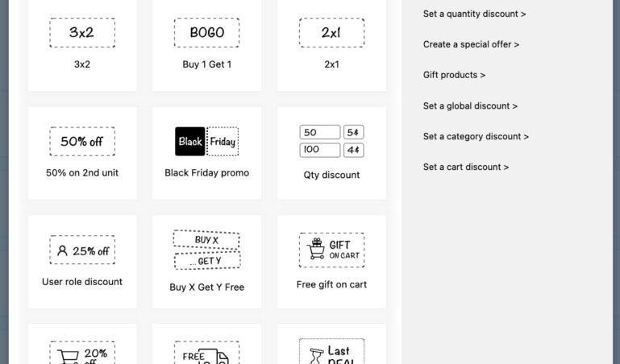
Task: Choose the 25% off user role icon
Action: (x=82, y=250)
